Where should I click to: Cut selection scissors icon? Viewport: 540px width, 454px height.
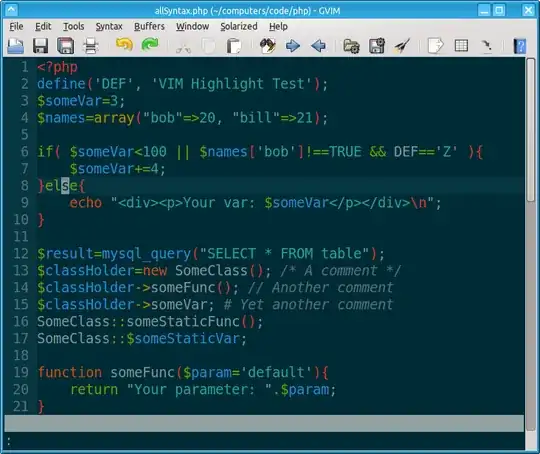pyautogui.click(x=184, y=47)
